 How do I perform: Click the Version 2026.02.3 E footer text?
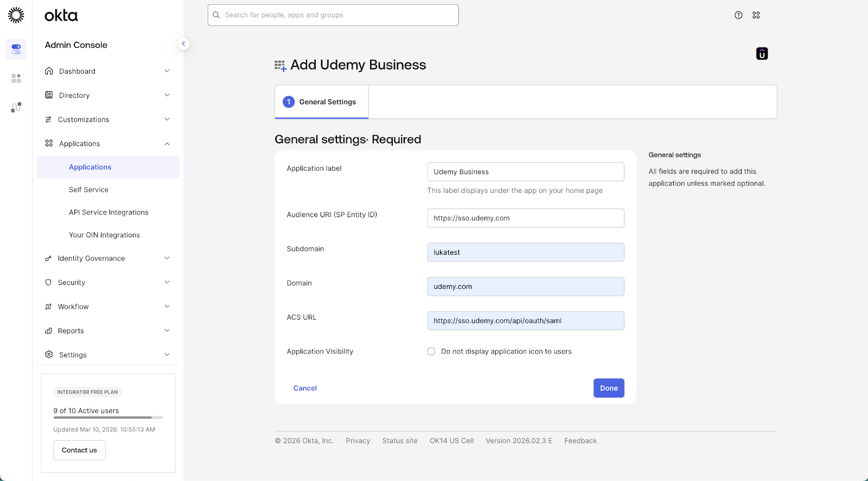point(519,441)
